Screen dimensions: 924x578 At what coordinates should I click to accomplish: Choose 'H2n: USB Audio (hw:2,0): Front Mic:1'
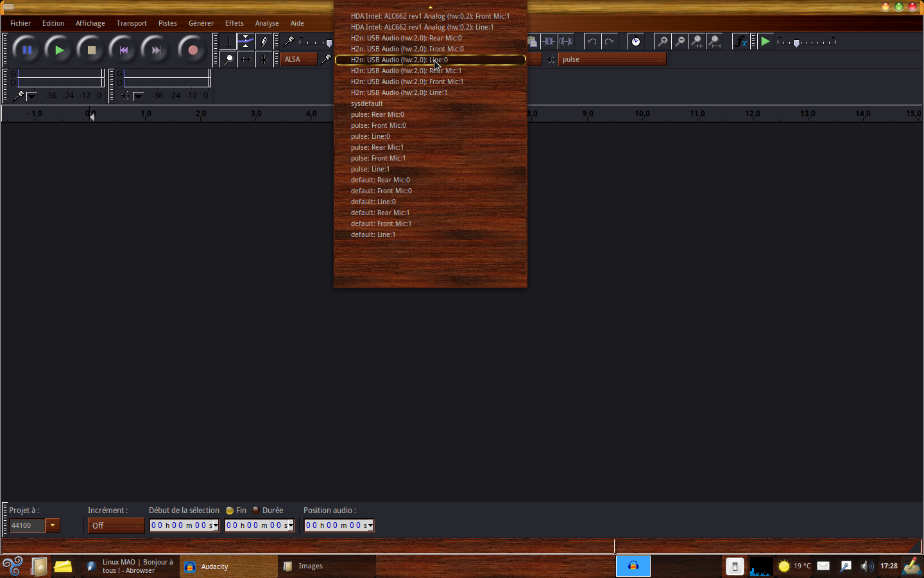(x=431, y=82)
